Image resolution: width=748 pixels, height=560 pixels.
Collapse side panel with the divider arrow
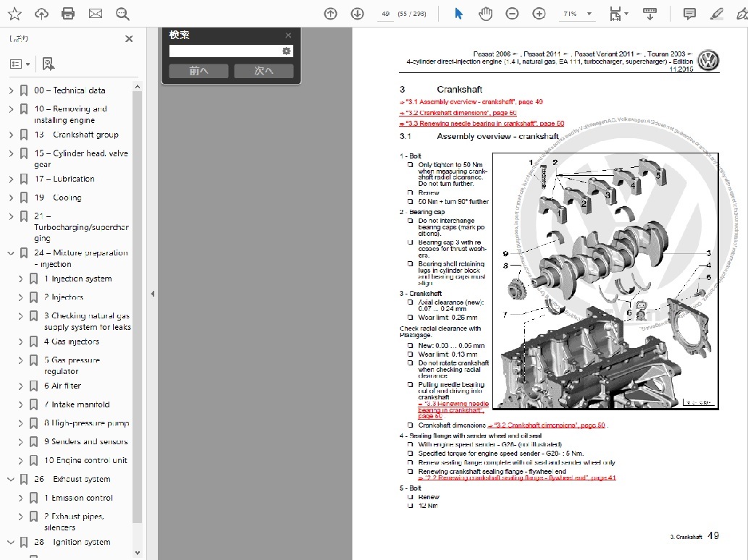pyautogui.click(x=152, y=294)
